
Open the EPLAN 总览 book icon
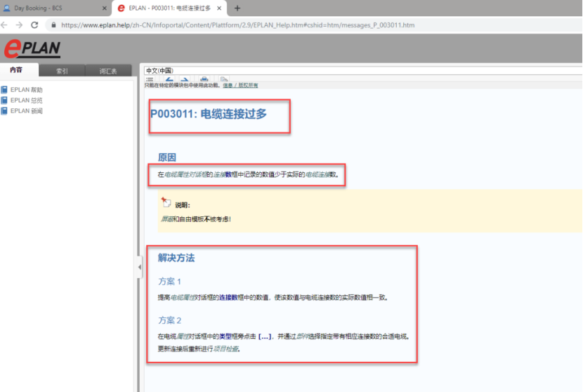coord(4,100)
